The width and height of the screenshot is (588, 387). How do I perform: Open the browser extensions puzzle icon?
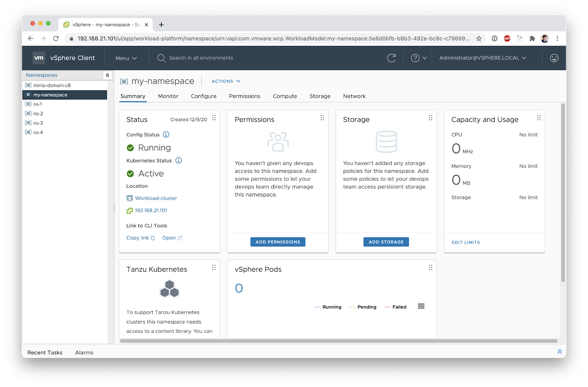(532, 39)
